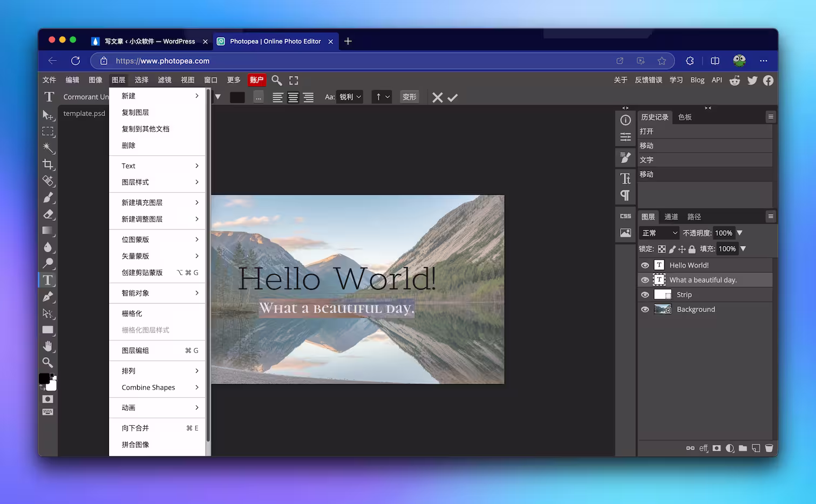Open the Paragraph panel icon
816x504 pixels.
[x=625, y=195]
